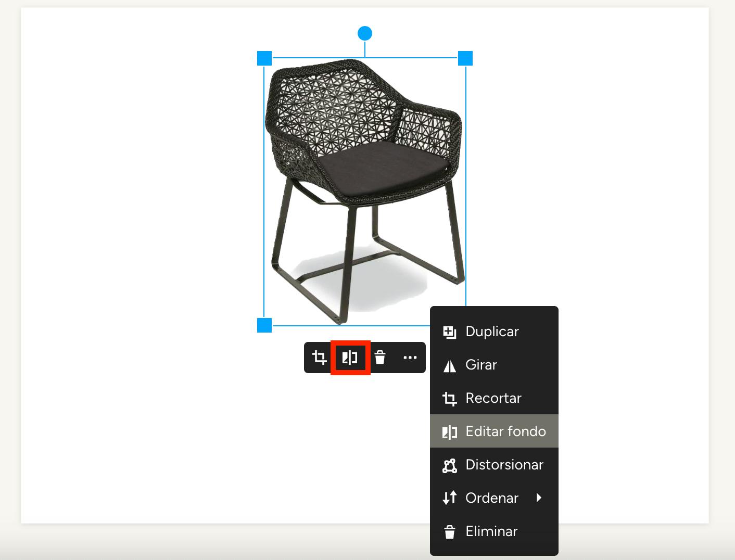Choose Recortar in the context menu
This screenshot has height=560, width=735.
pyautogui.click(x=494, y=398)
